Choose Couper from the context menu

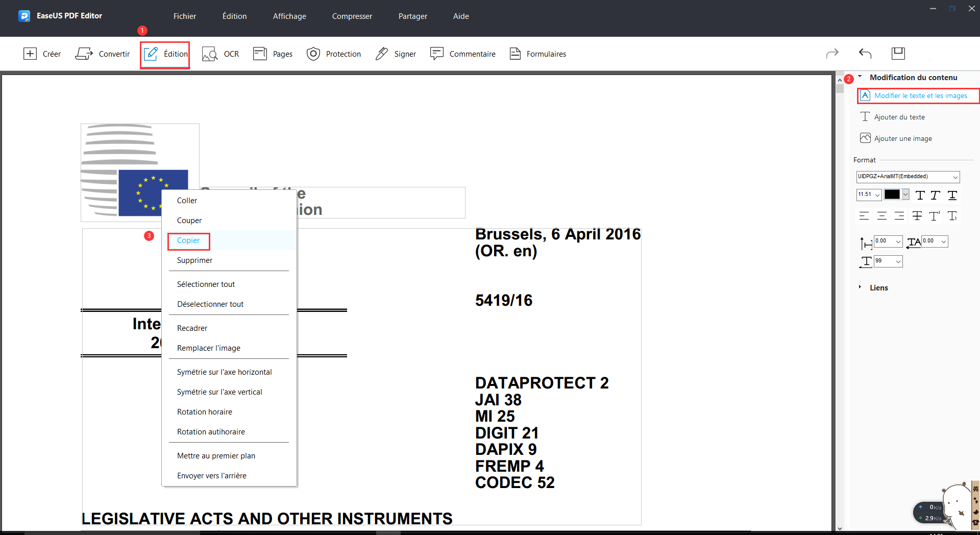[x=229, y=221]
